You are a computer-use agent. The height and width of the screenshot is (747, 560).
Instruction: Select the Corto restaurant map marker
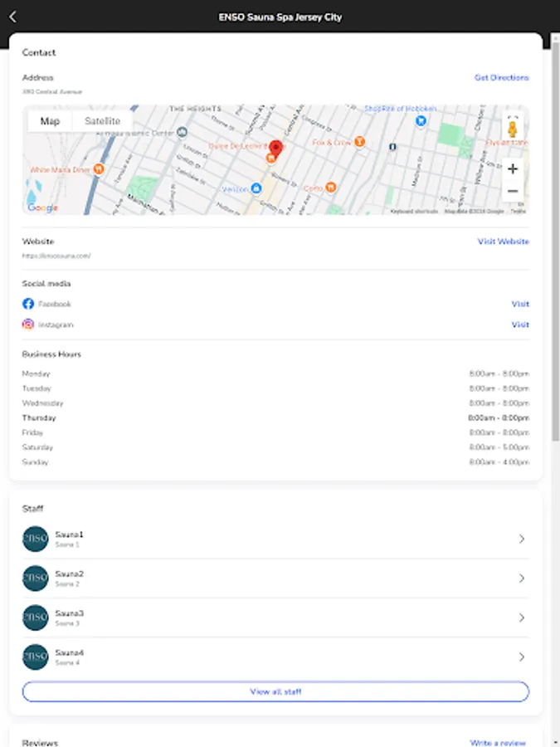point(330,188)
